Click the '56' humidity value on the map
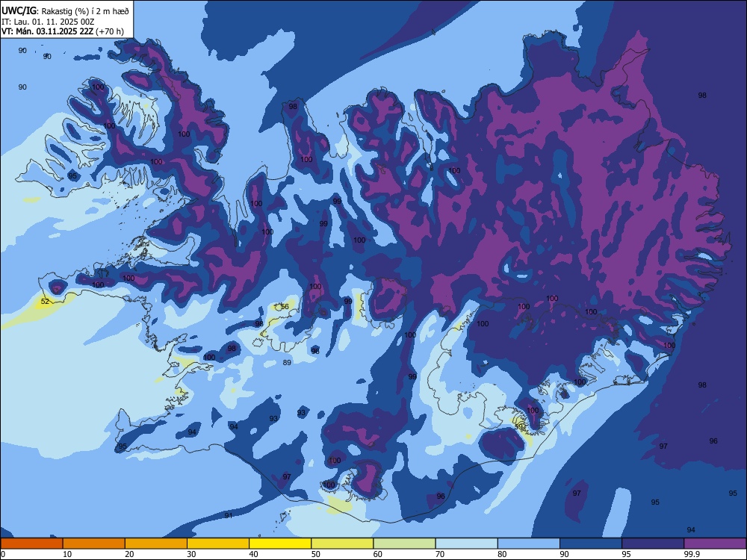 tap(285, 307)
